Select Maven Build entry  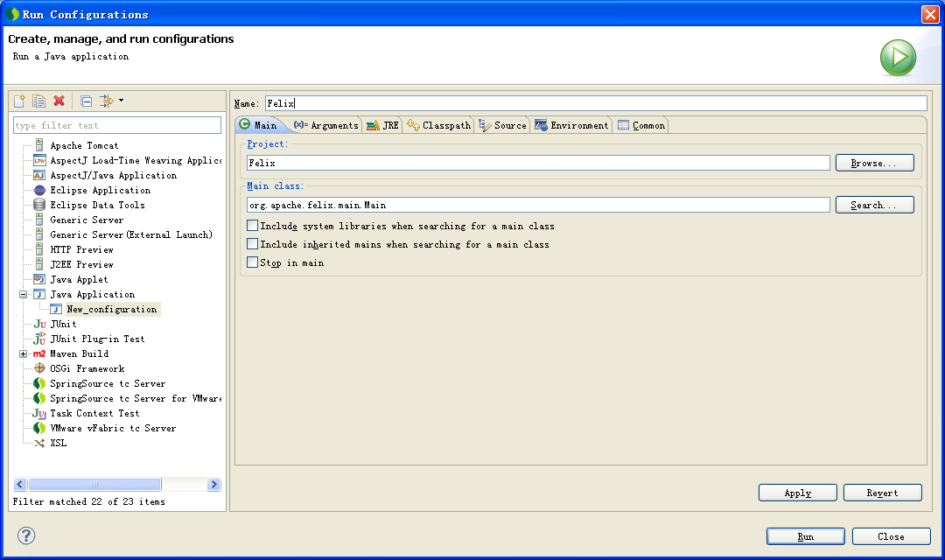79,353
